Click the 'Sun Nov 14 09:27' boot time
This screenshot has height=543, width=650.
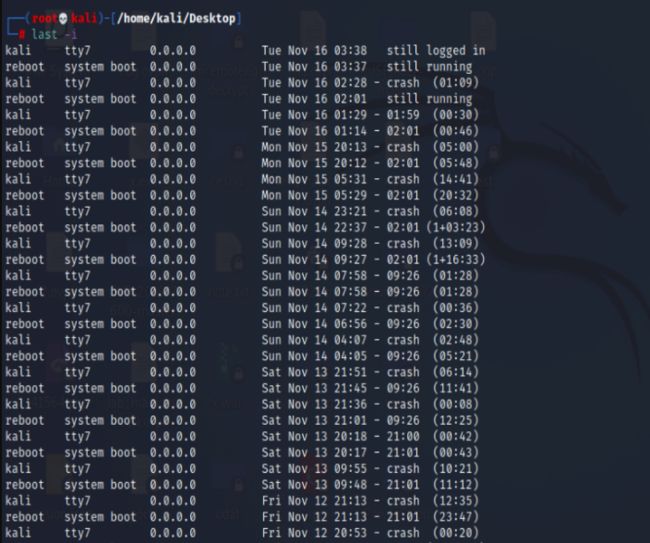click(x=314, y=260)
